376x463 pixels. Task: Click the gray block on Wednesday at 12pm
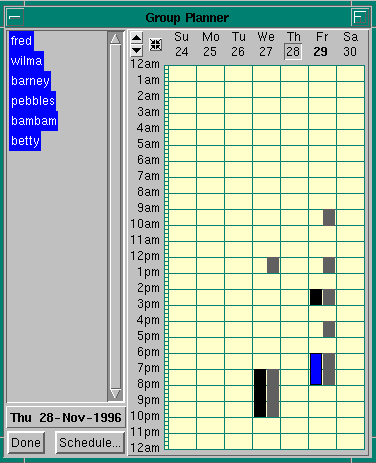point(273,265)
